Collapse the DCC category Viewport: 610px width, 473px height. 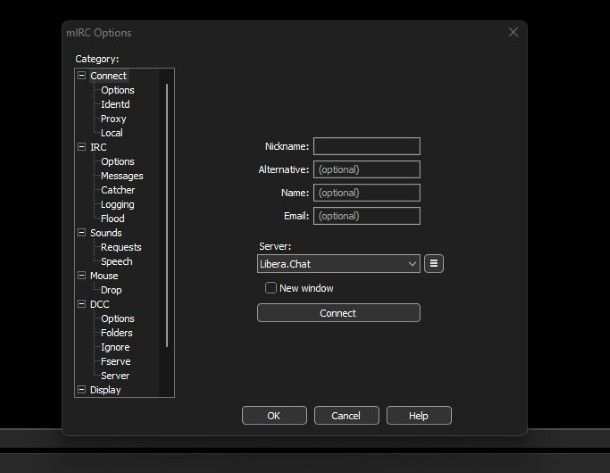point(81,304)
